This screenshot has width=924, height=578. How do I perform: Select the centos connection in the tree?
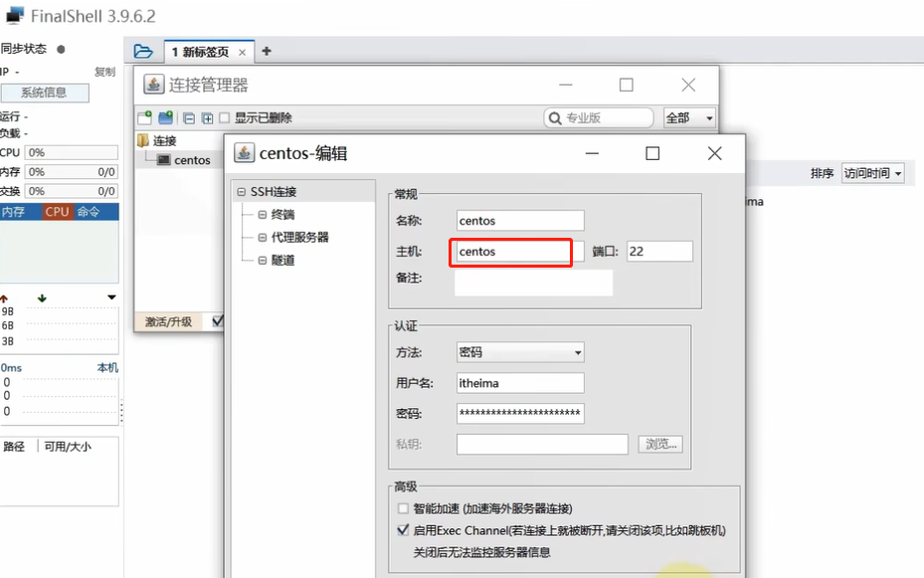(189, 159)
